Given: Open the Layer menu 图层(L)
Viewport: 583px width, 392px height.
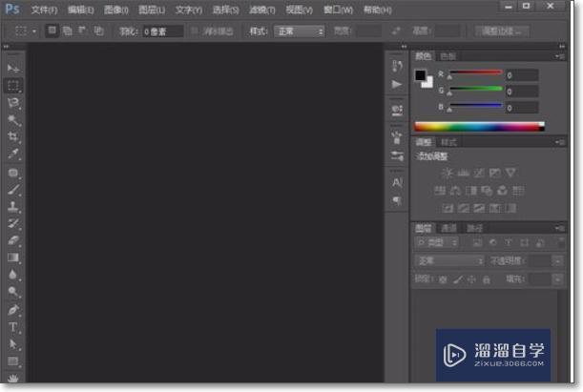Looking at the screenshot, I should point(152,10).
